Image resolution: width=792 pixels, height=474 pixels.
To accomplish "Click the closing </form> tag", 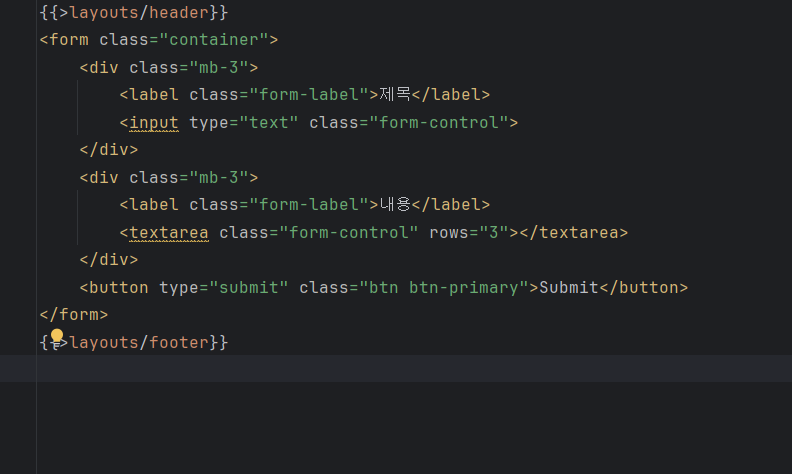I will click(74, 315).
